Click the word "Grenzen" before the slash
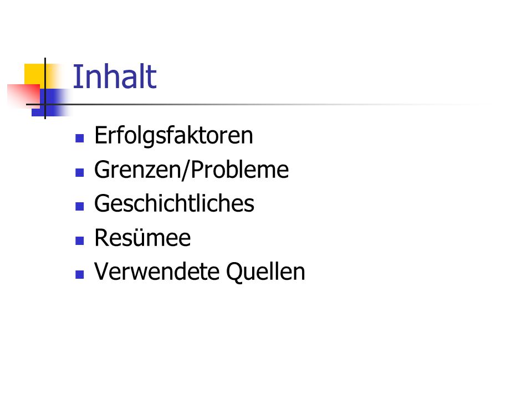 [138, 170]
